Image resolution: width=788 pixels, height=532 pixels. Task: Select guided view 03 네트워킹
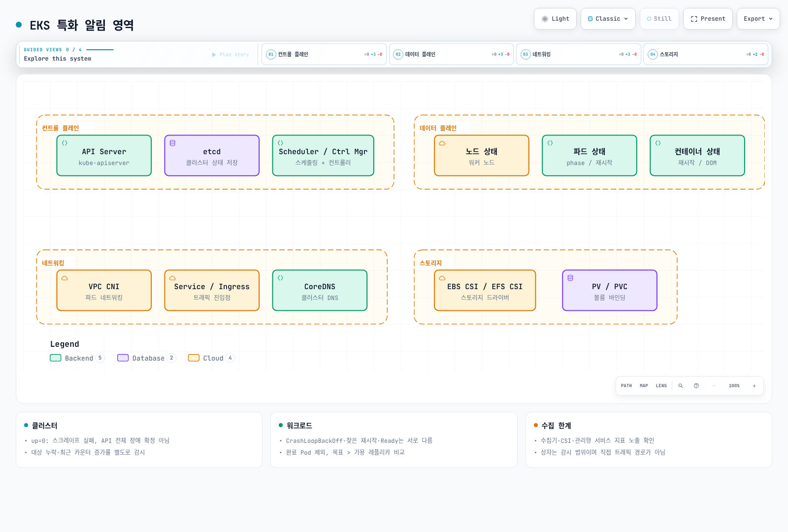(579, 54)
